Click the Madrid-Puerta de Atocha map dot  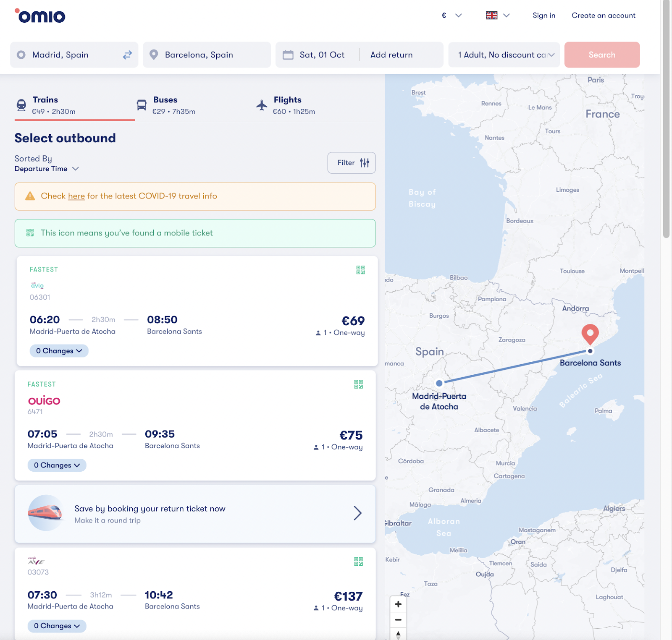pyautogui.click(x=439, y=383)
